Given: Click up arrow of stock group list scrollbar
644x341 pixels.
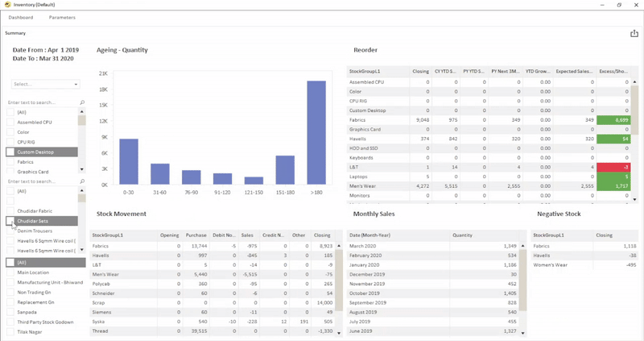Looking at the screenshot, I should pyautogui.click(x=82, y=111).
